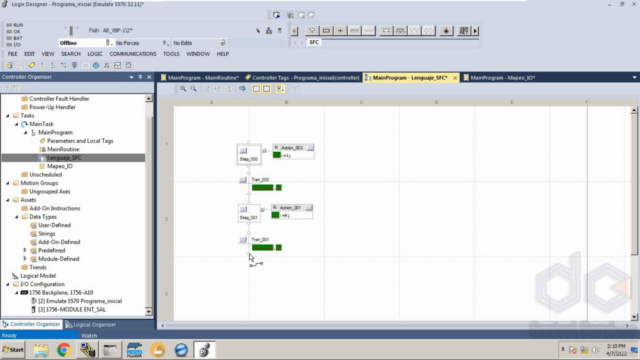
Task: Click the SFC element grid icon on toolbar
Action: coord(464,31)
